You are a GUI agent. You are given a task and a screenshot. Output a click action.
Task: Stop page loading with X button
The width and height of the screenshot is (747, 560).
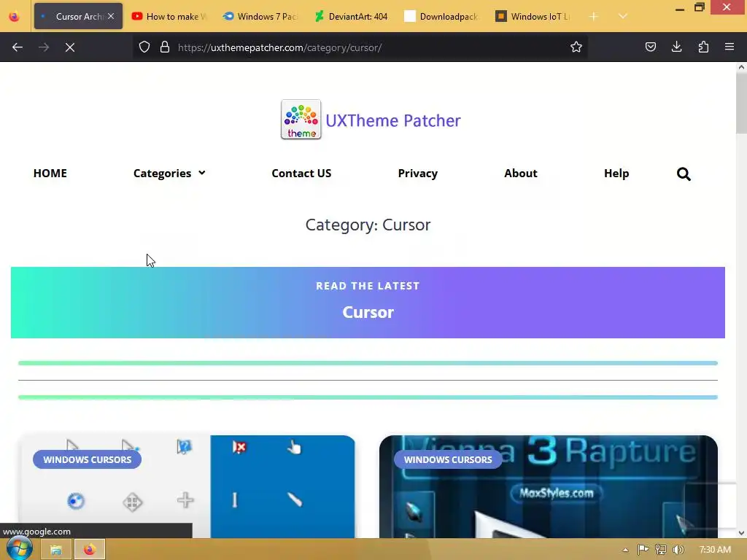(x=70, y=47)
